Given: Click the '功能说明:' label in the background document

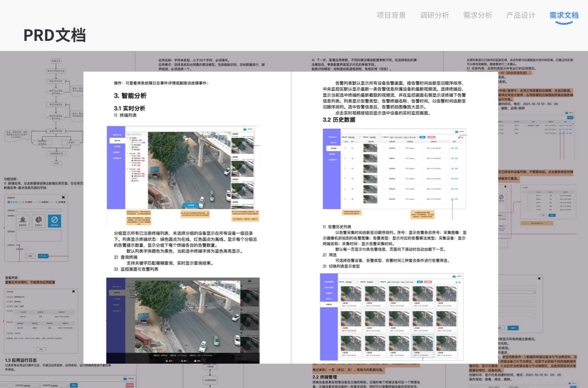Looking at the screenshot, I should tap(11, 179).
